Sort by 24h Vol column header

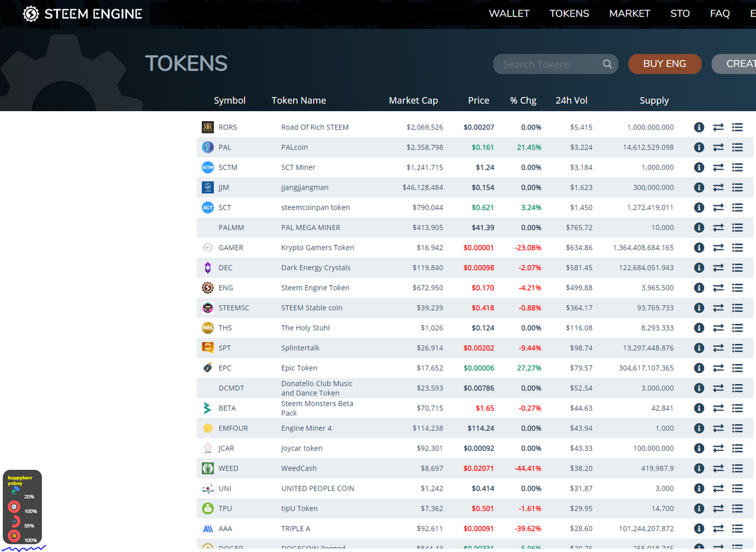click(572, 100)
